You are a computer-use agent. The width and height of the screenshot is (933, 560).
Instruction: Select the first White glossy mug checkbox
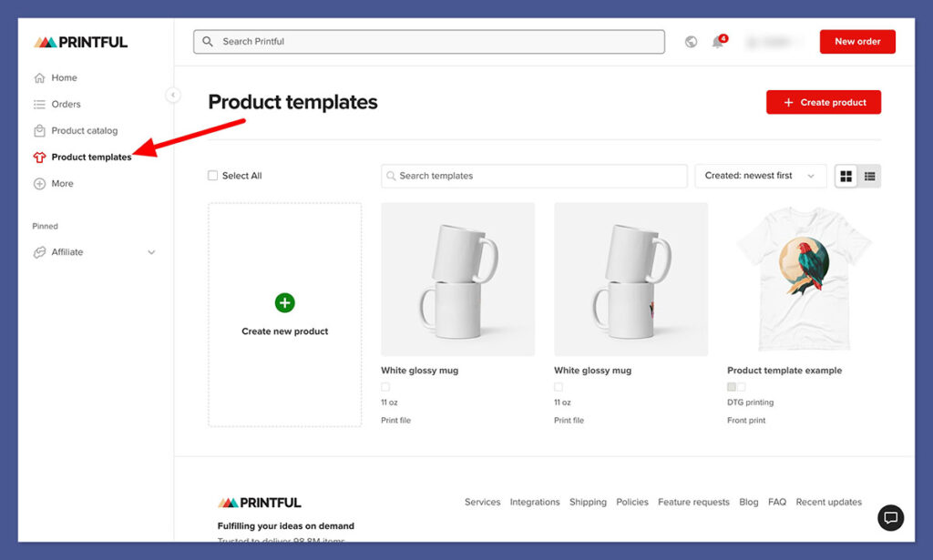point(385,387)
